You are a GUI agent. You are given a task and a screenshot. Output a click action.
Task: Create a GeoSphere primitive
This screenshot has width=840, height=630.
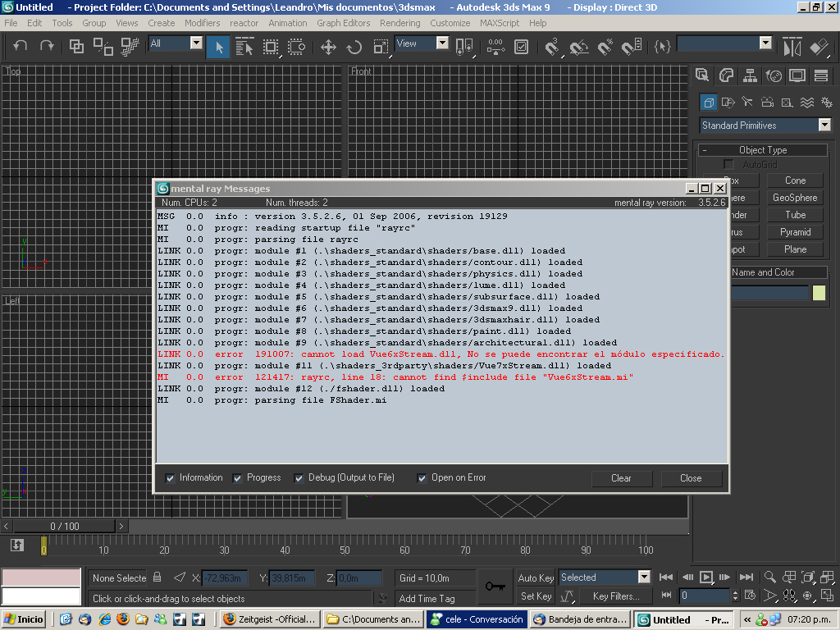(795, 198)
